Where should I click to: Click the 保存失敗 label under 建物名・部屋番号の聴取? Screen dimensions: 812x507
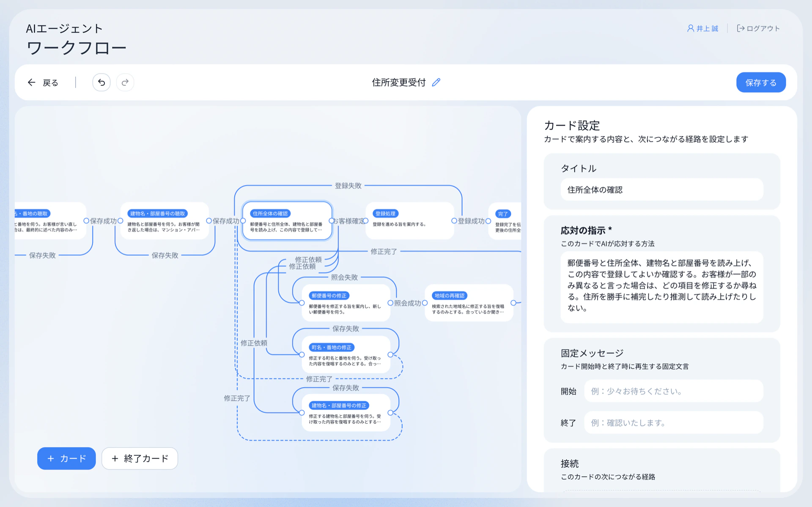pyautogui.click(x=165, y=255)
